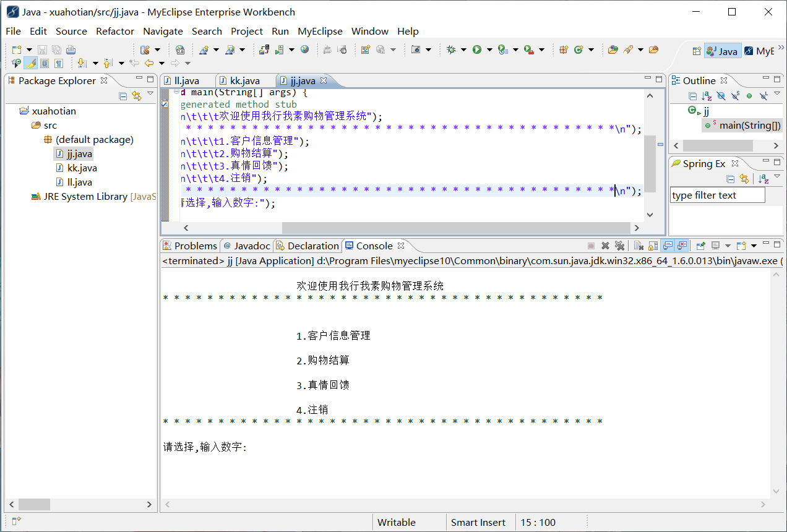This screenshot has width=787, height=532.
Task: Open the Refactor menu
Action: [115, 31]
